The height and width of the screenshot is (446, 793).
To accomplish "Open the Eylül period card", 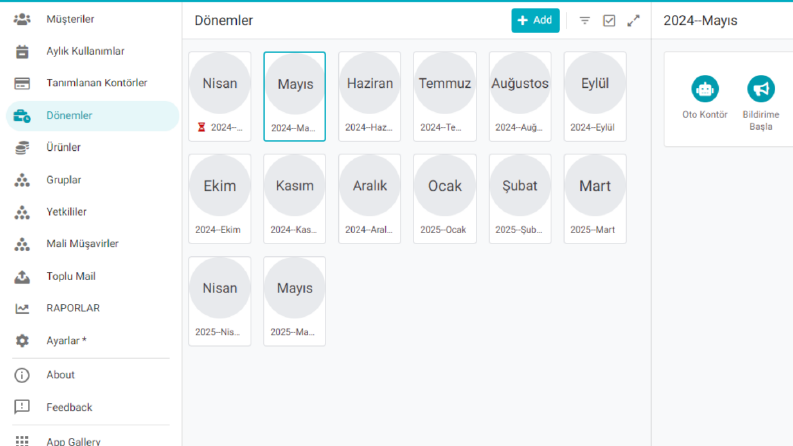I will coord(595,96).
